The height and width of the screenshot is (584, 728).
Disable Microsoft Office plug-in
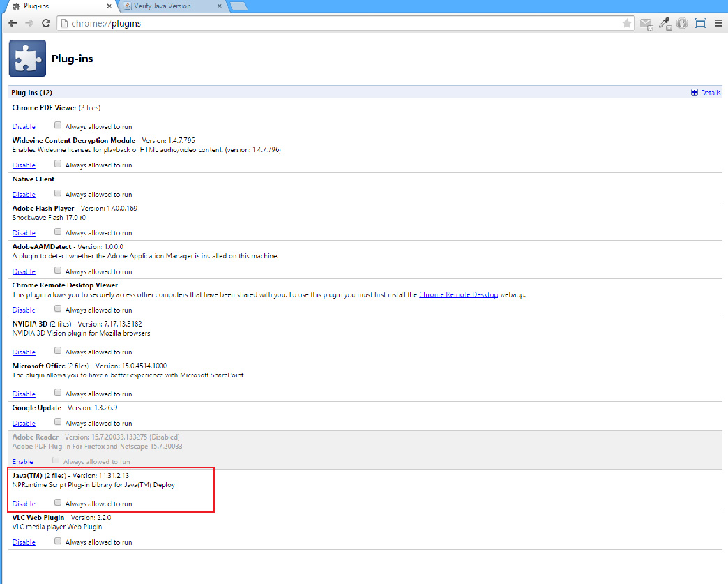tap(24, 394)
